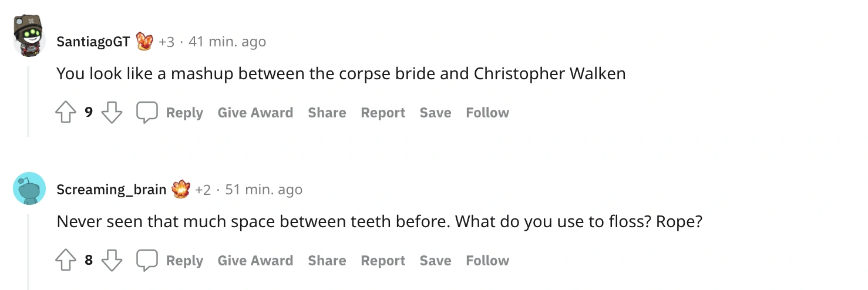The image size is (868, 290).
Task: Report SantiagoGT's comment
Action: tap(383, 113)
